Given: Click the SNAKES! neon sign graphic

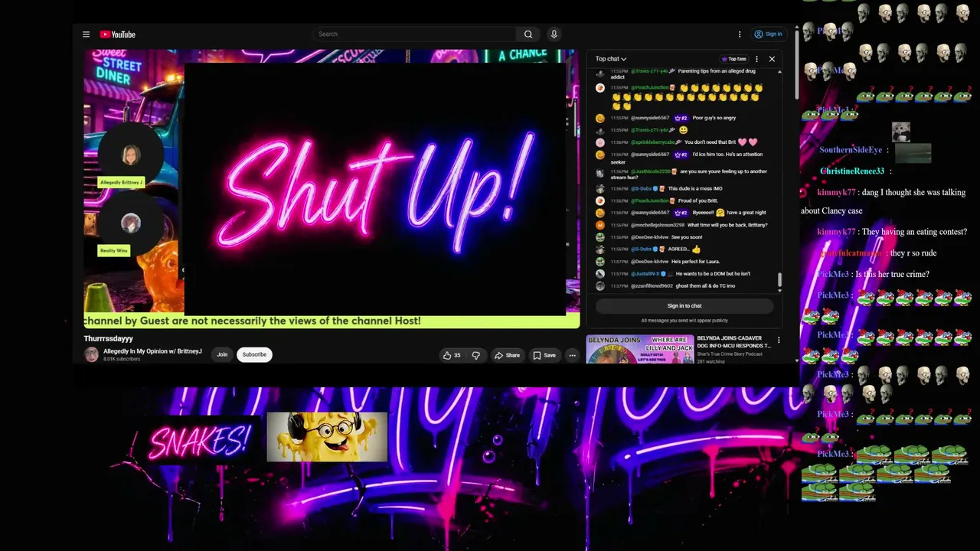Looking at the screenshot, I should (199, 442).
